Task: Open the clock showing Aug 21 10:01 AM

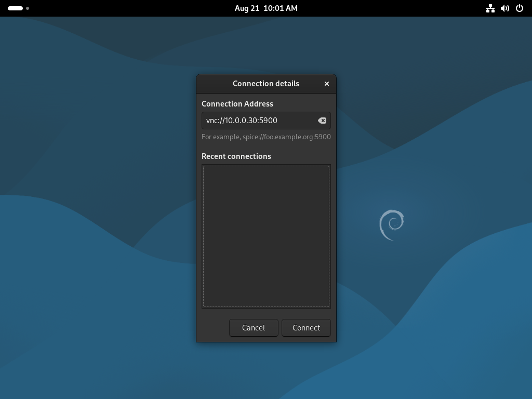Action: coord(266,8)
